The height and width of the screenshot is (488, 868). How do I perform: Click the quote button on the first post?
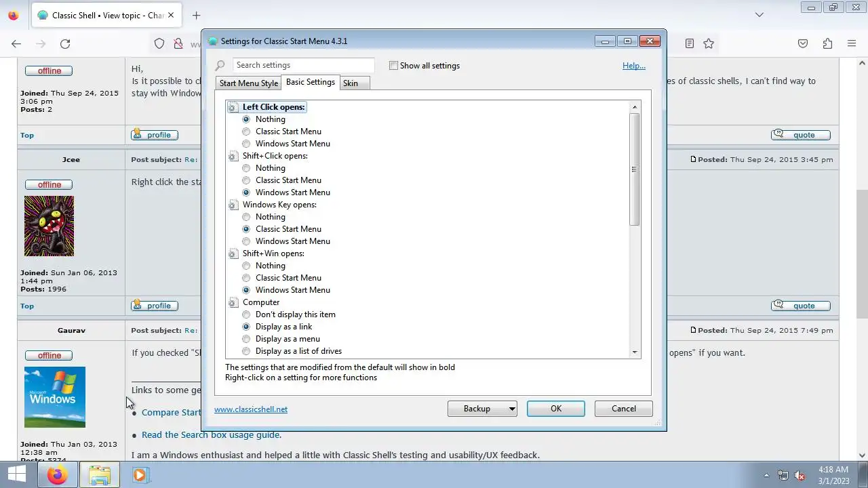click(x=801, y=135)
